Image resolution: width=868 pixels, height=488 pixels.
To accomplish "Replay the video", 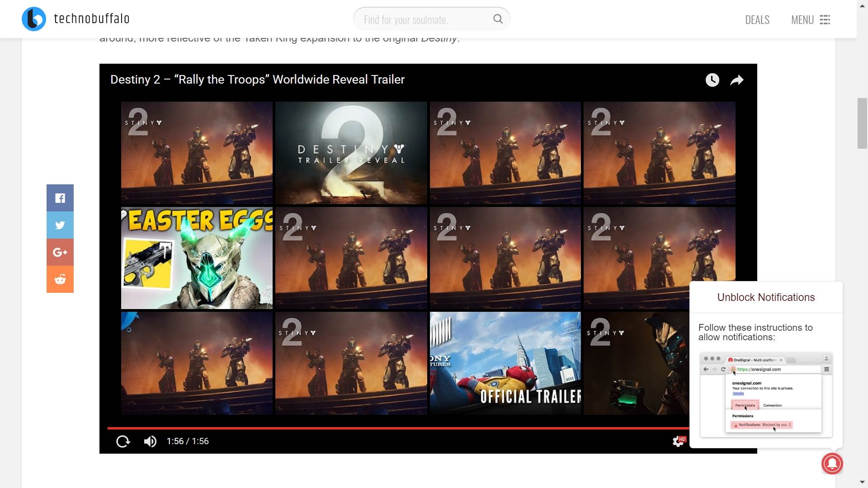I will click(123, 441).
